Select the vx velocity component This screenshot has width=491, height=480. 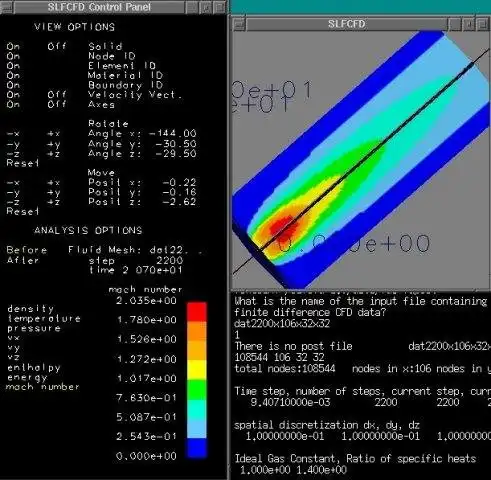[x=14, y=338]
